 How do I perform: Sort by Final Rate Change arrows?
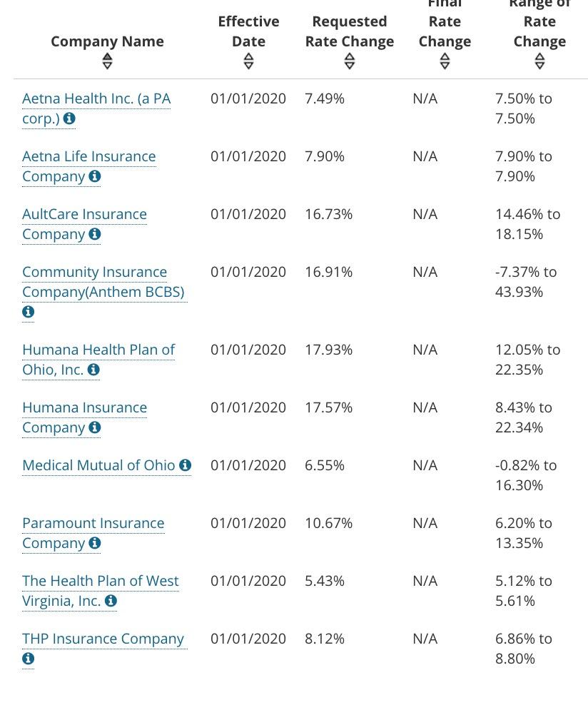pos(445,61)
